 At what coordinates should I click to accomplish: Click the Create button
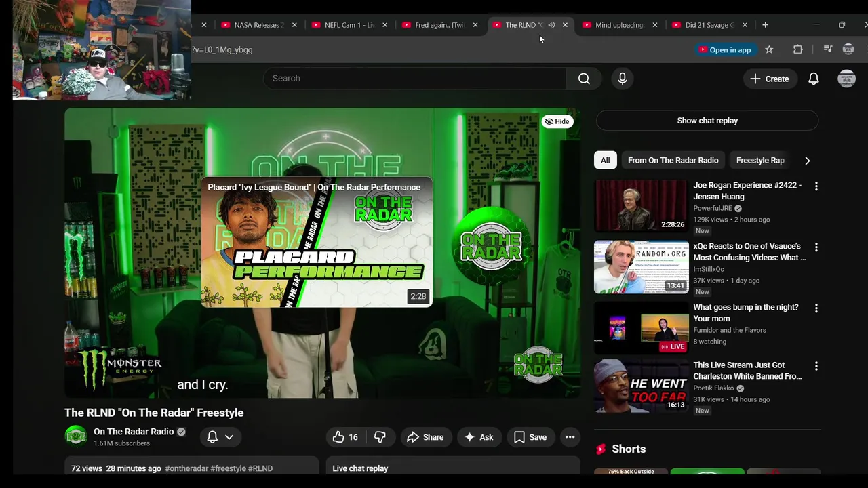[770, 79]
